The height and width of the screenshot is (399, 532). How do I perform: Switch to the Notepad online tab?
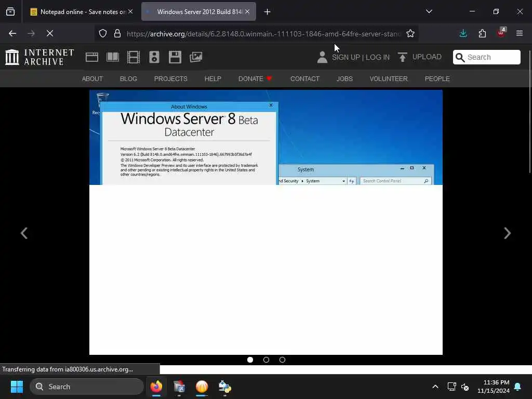82,12
